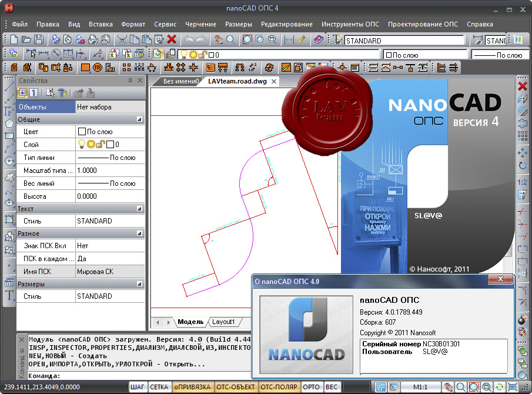Open the linetype 'По слою' dropdown in toolbar

coord(500,55)
